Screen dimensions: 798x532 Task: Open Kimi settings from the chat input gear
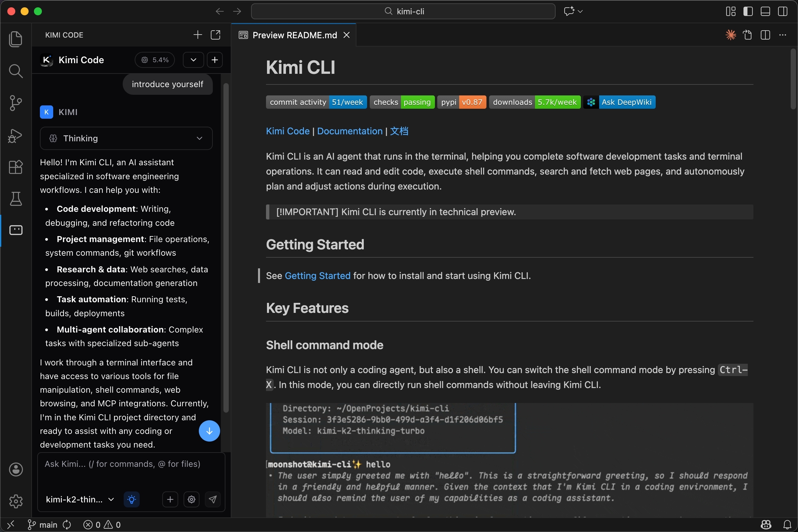pos(192,499)
